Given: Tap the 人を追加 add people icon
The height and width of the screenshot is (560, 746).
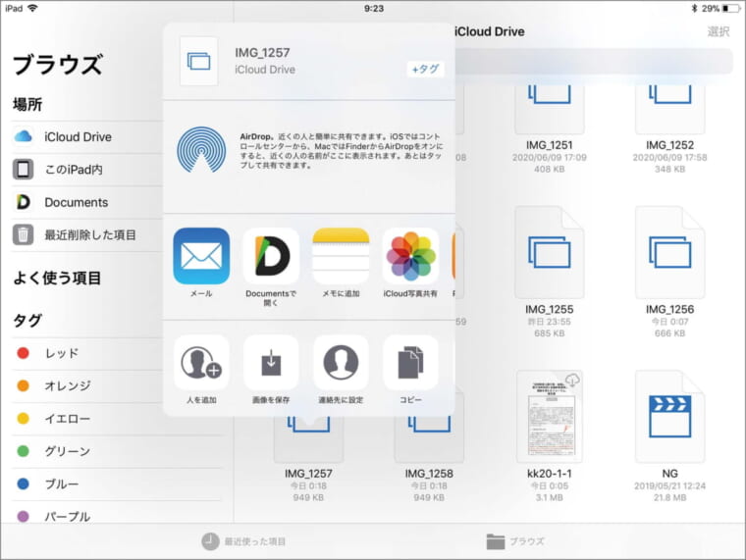Looking at the screenshot, I should (x=201, y=363).
